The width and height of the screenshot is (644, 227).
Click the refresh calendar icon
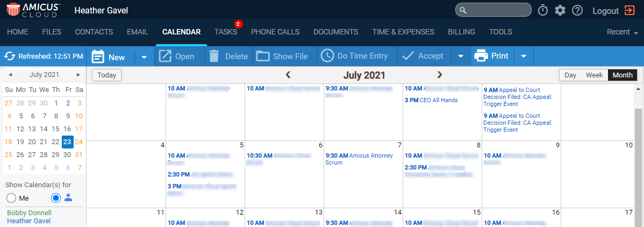10,56
